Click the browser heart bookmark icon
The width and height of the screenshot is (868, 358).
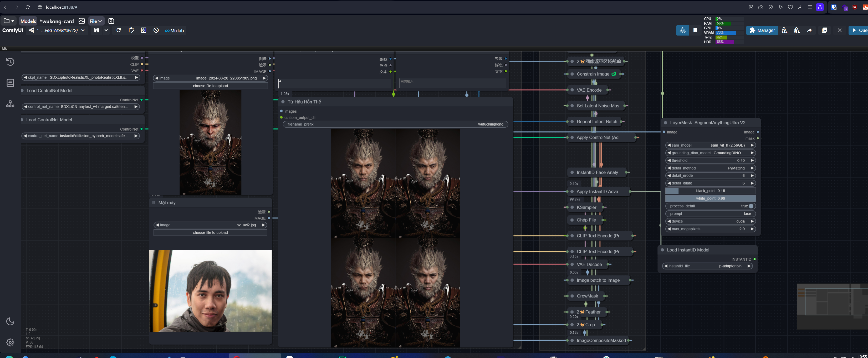tap(790, 7)
